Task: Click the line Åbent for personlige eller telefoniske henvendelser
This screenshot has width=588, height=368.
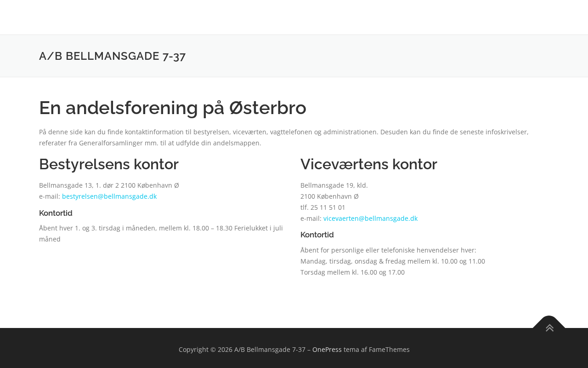Action: click(388, 250)
